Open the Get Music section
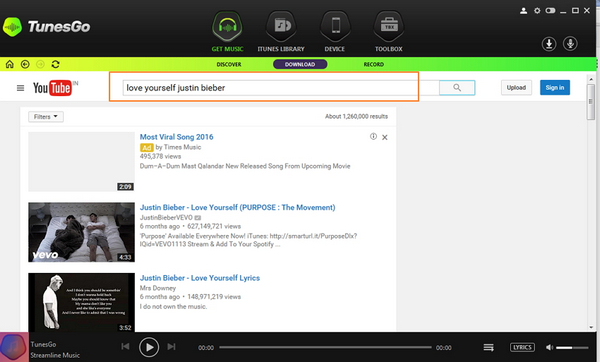600x362 pixels. pyautogui.click(x=228, y=32)
